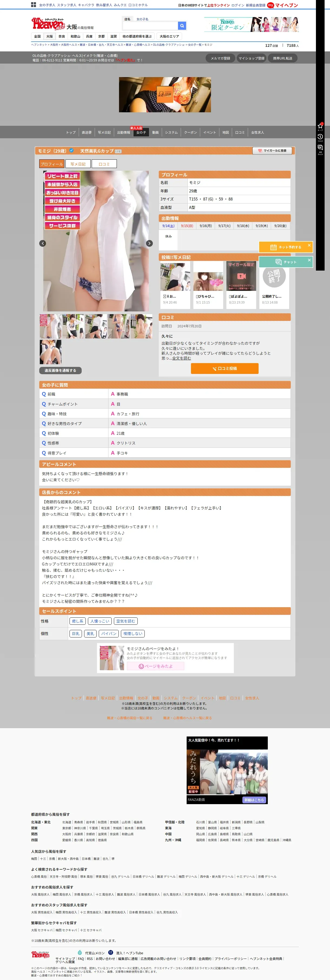This screenshot has height=980, width=330.
Task: Click 全文を読む review link
Action: coord(182,358)
